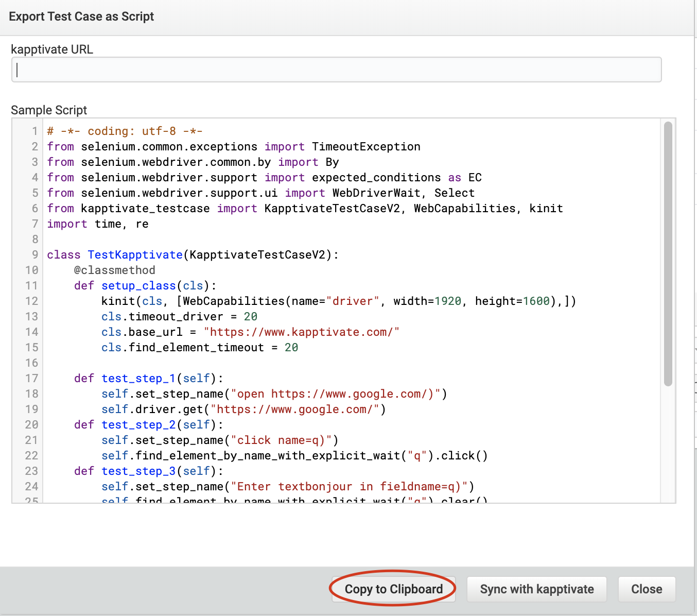The width and height of the screenshot is (697, 616).
Task: Click the Sample Script vertical scrollbar thumb
Action: (x=668, y=253)
